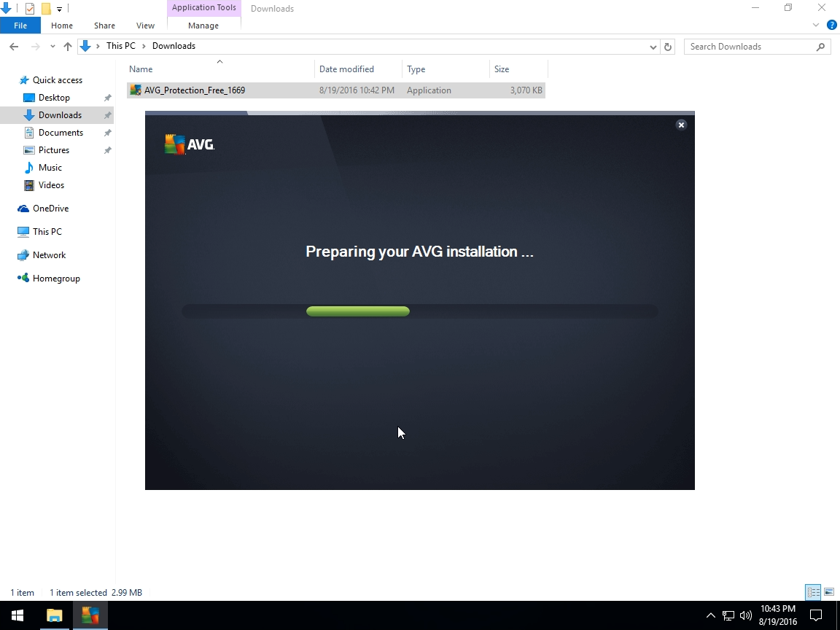Click the pin icon next to Documents
This screenshot has height=630, width=840.
107,133
